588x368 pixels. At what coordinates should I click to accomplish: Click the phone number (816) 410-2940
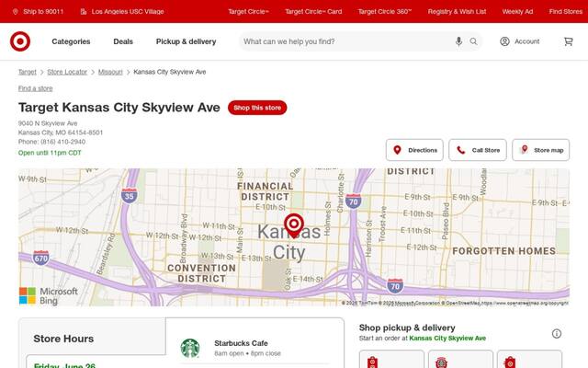[x=63, y=142]
